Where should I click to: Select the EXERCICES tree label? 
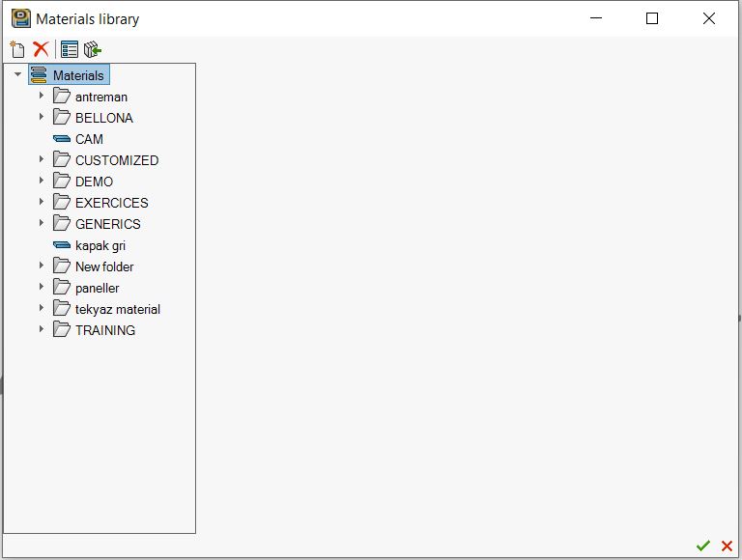pos(112,203)
